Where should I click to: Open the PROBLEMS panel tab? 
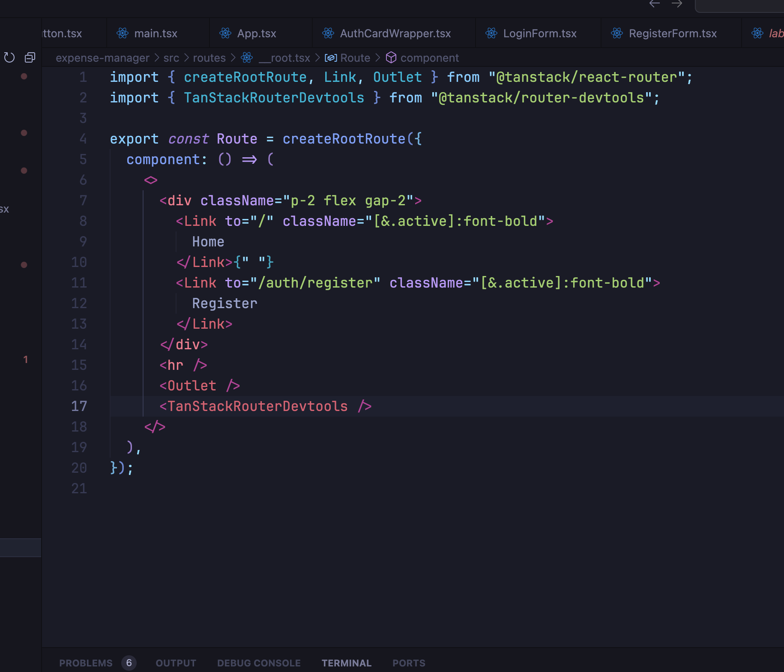(86, 663)
